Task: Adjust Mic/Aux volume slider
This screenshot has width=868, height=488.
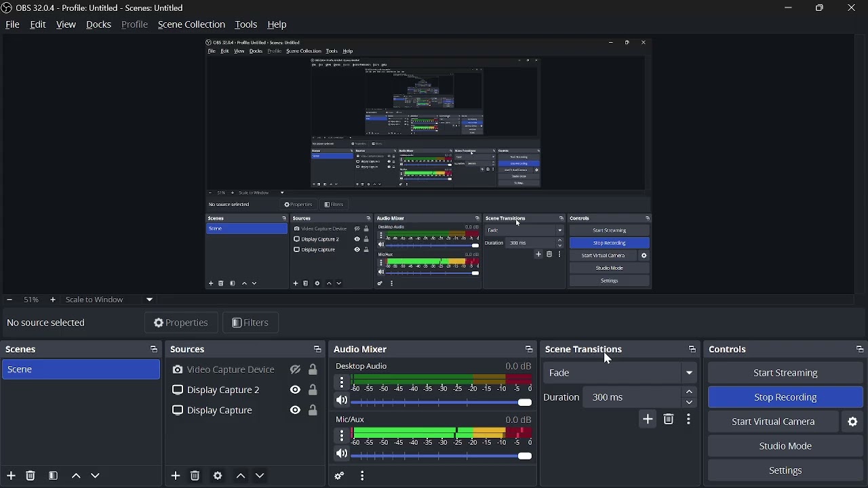Action: [442, 457]
